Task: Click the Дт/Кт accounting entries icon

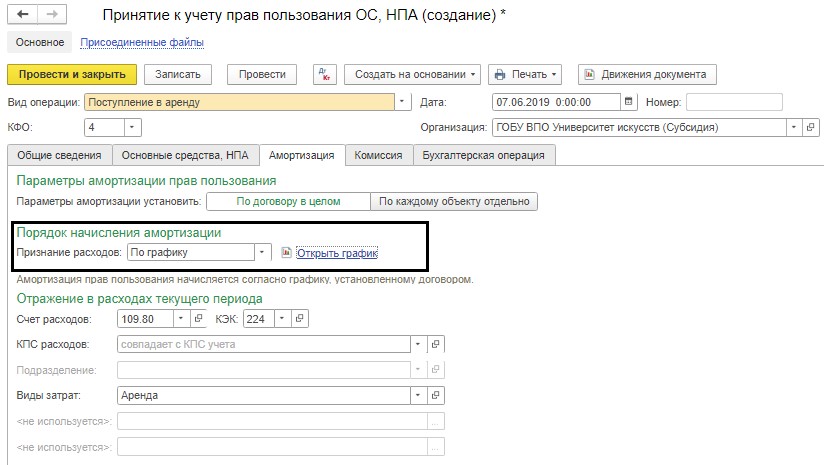Action: (x=323, y=74)
